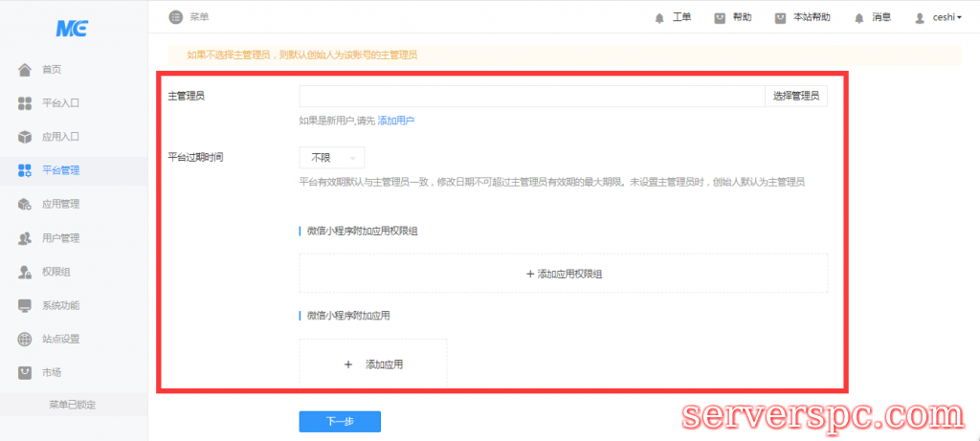Click the 平台管理 sidebar icon
This screenshot has height=441, width=980.
pyautogui.click(x=24, y=170)
